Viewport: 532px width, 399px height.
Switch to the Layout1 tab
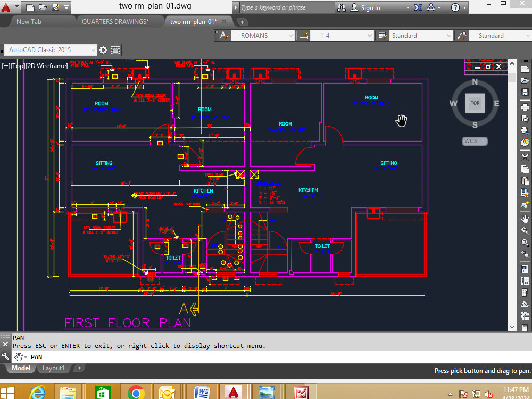tap(53, 368)
